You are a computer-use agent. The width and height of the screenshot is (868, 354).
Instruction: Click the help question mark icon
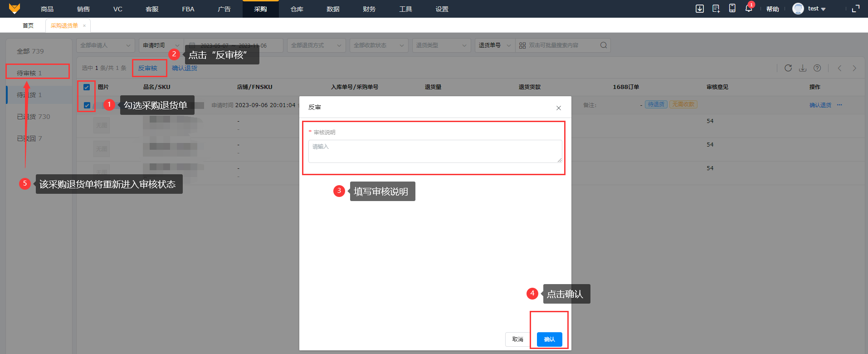pos(817,68)
